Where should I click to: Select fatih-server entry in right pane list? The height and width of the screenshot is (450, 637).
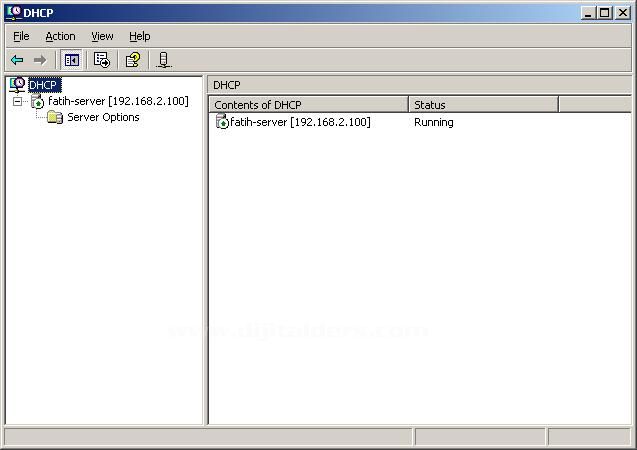[299, 122]
